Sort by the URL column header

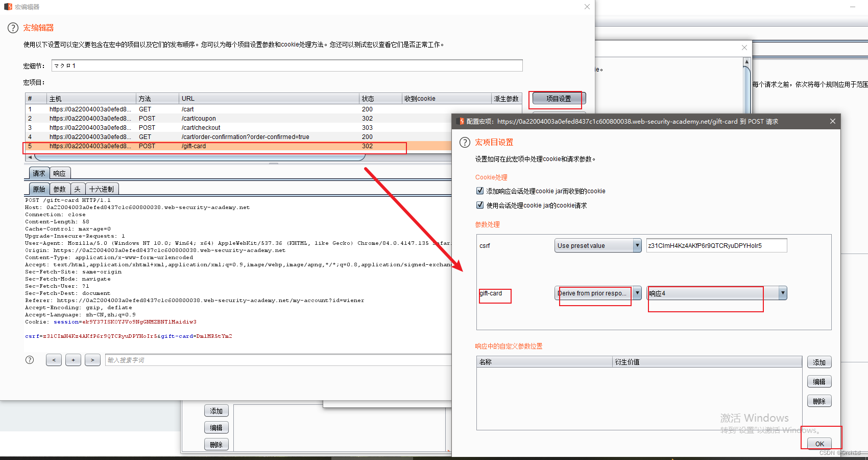(269, 99)
